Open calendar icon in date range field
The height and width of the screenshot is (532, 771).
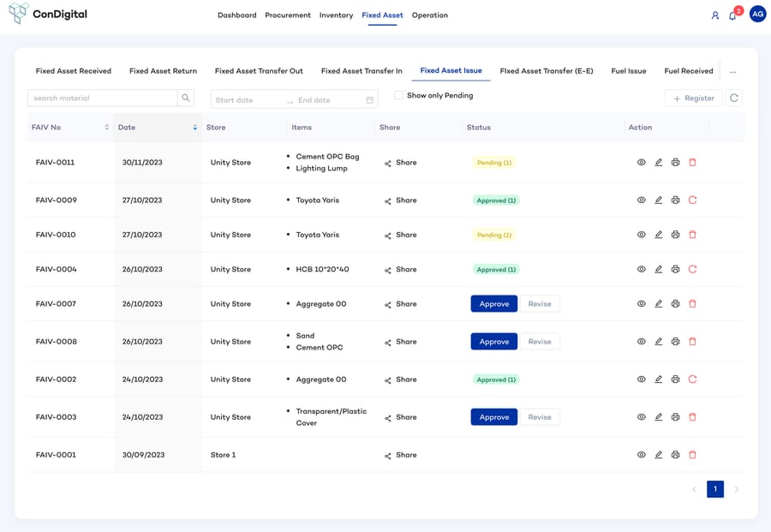[x=370, y=100]
